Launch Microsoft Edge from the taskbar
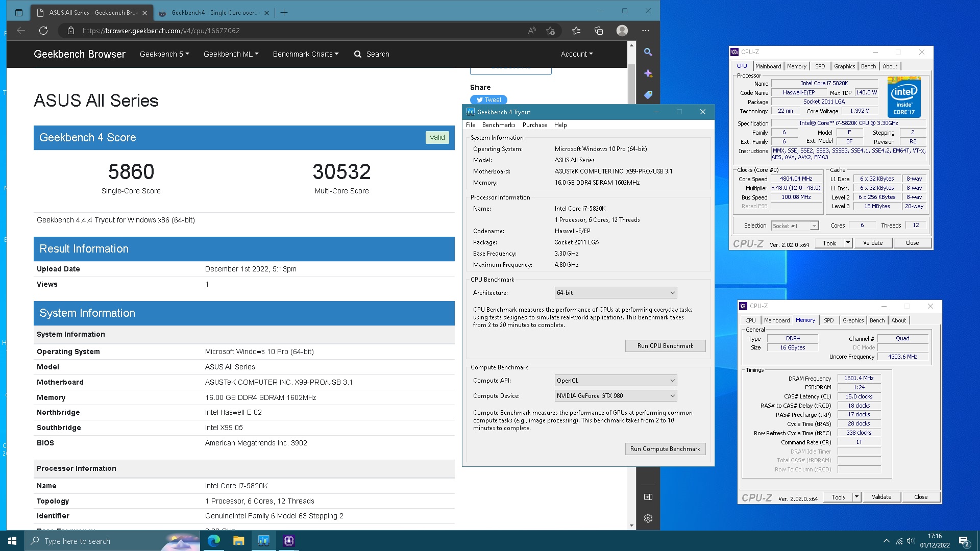Viewport: 980px width, 551px height. point(214,541)
